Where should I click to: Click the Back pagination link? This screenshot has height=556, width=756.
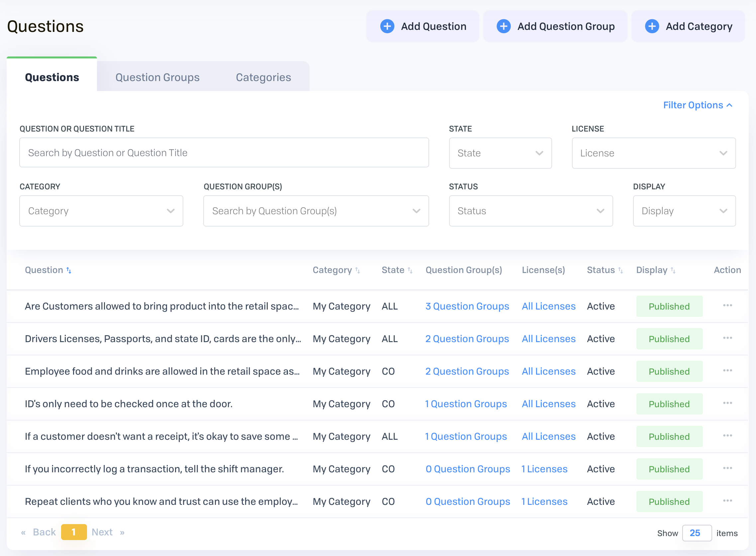(44, 532)
